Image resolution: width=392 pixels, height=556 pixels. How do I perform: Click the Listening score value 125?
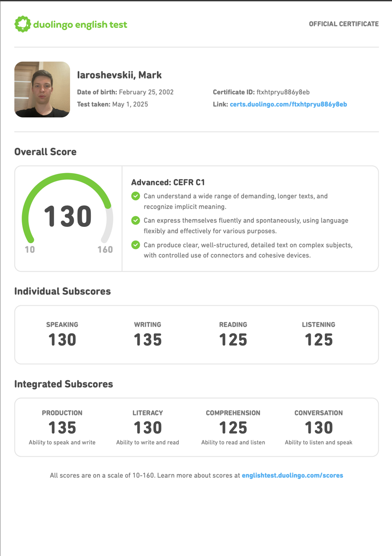[x=319, y=340]
